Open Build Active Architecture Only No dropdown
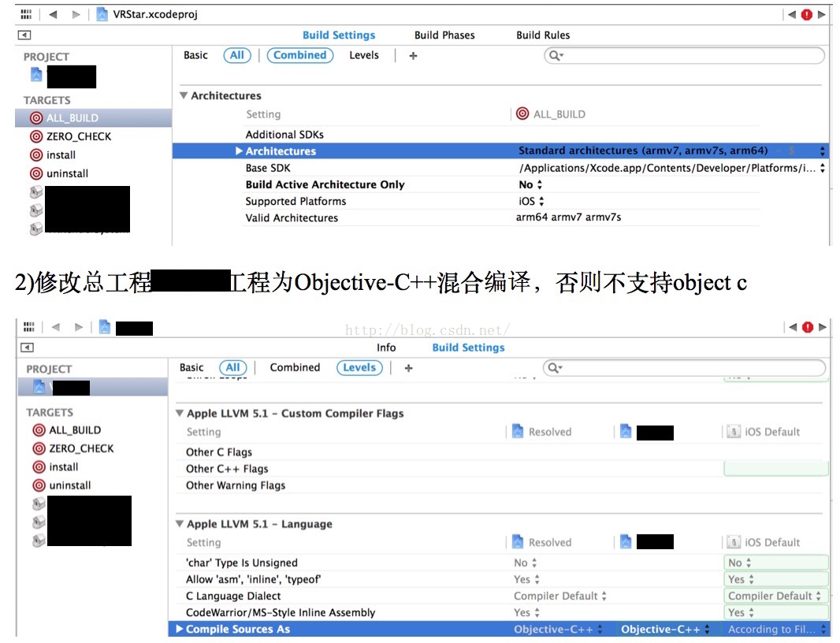 530,185
